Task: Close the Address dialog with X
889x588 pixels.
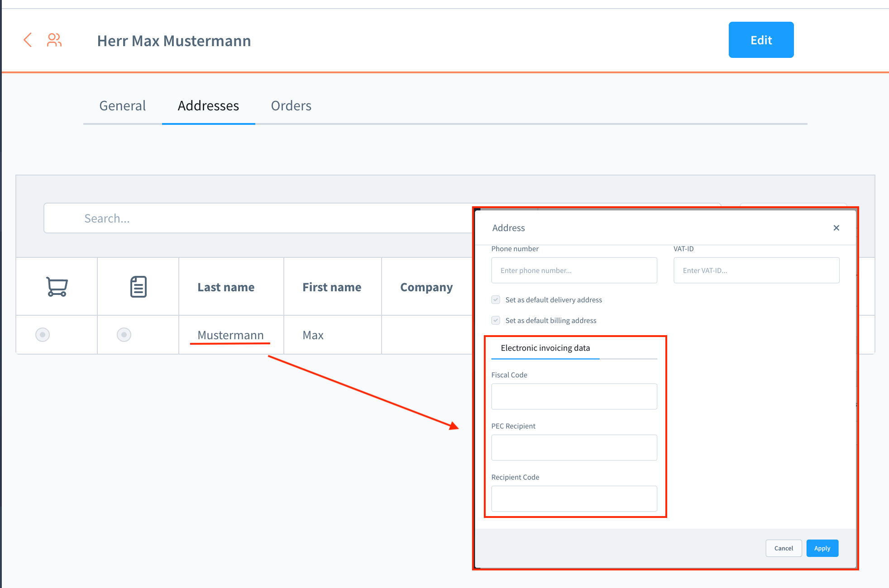Action: point(836,228)
